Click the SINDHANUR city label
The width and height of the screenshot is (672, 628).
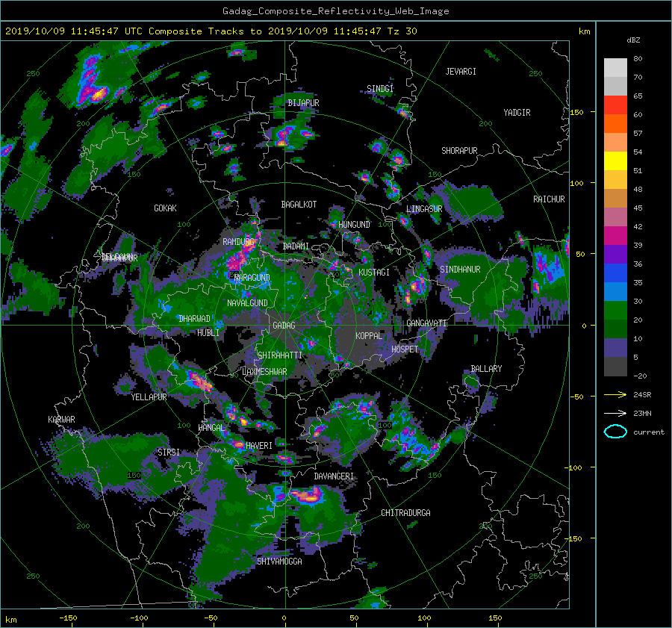pos(460,270)
